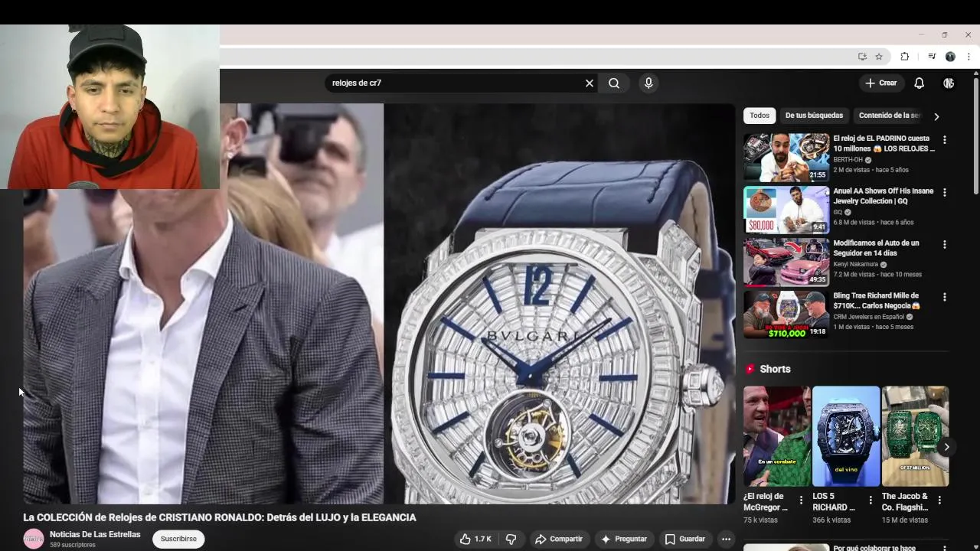
Task: Clear the search box text with X
Action: 590,83
